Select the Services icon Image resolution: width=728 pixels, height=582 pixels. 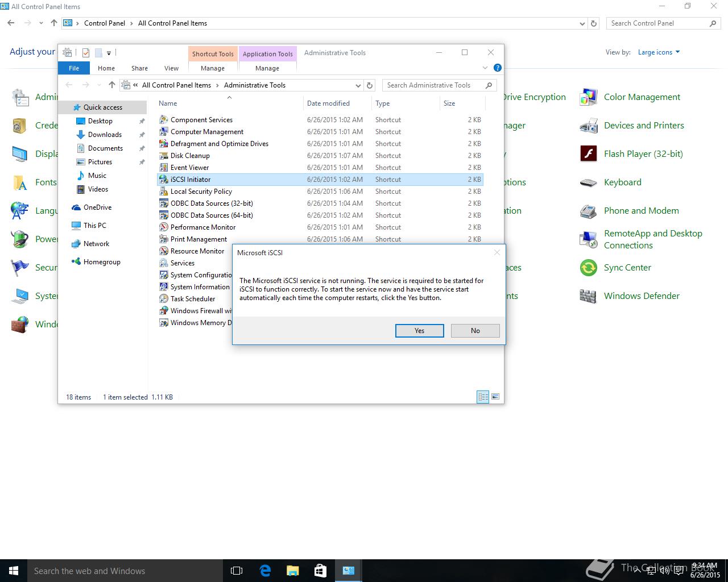[164, 263]
